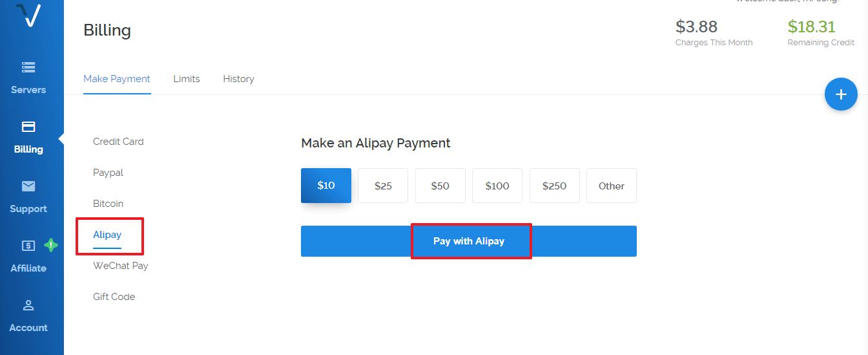Choose the $25 payment amount

point(383,186)
